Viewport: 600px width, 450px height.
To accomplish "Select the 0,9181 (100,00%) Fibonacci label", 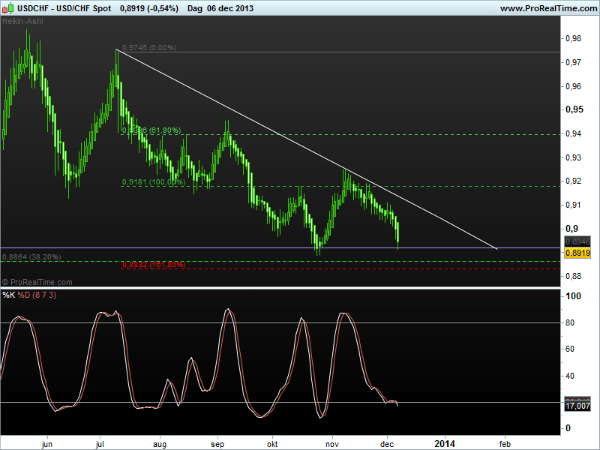I will (153, 182).
